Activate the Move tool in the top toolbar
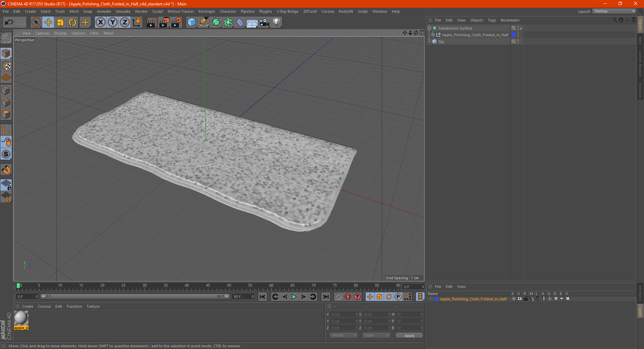644x349 pixels. 48,22
